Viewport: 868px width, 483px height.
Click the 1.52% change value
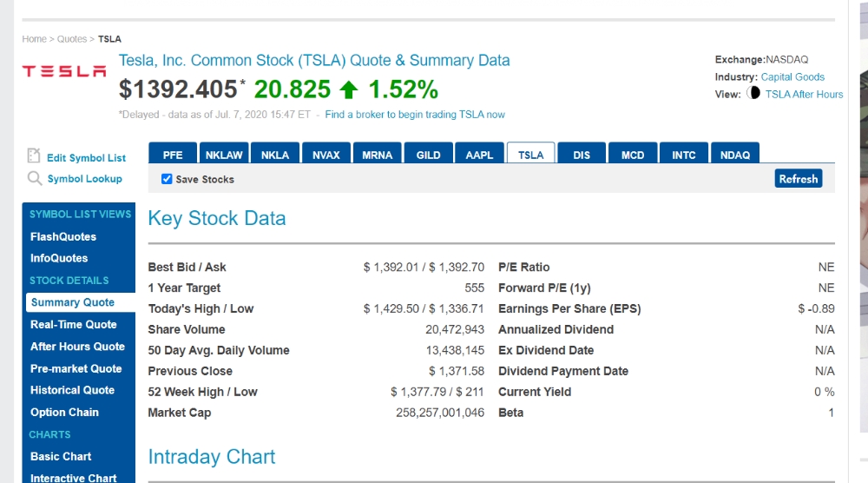pyautogui.click(x=404, y=89)
